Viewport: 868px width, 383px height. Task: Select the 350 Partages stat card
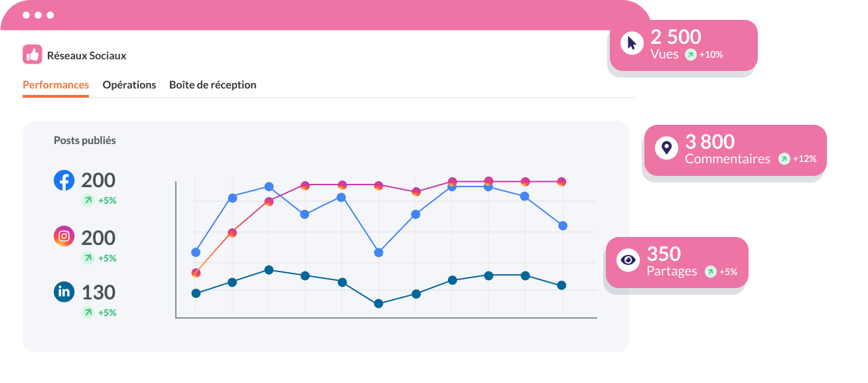coord(677,262)
